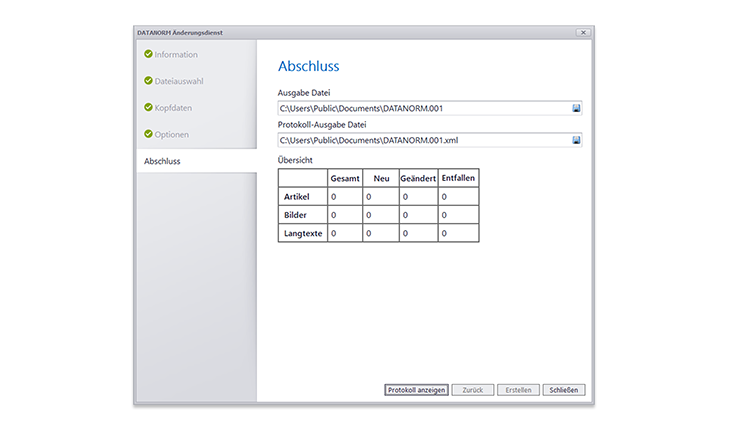Click green checkmark next to Kopfdaten

(x=148, y=107)
